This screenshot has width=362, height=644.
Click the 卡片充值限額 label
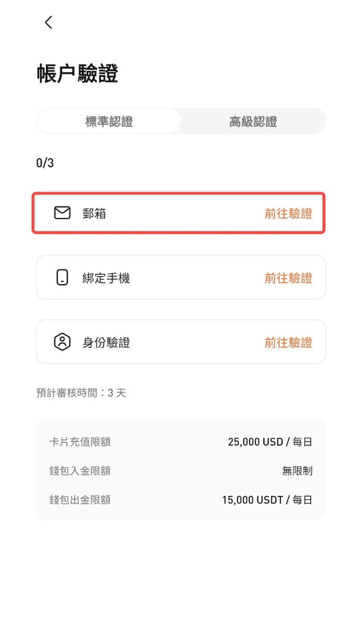[80, 442]
